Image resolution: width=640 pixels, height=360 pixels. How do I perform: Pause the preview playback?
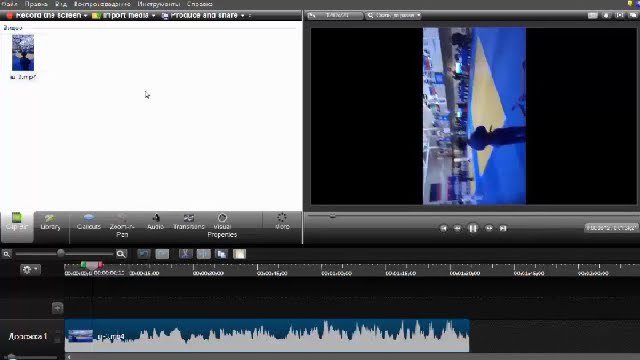[x=473, y=228]
